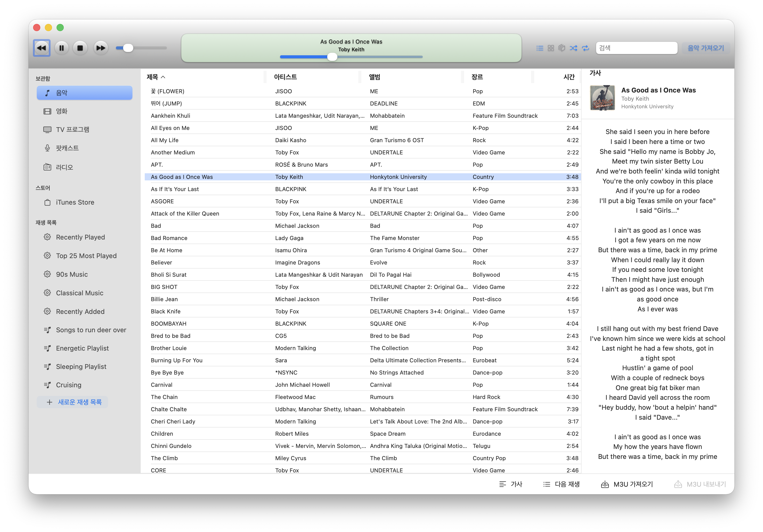Click artist Fleetwood Mac cell
This screenshot has width=763, height=532.
pos(295,397)
